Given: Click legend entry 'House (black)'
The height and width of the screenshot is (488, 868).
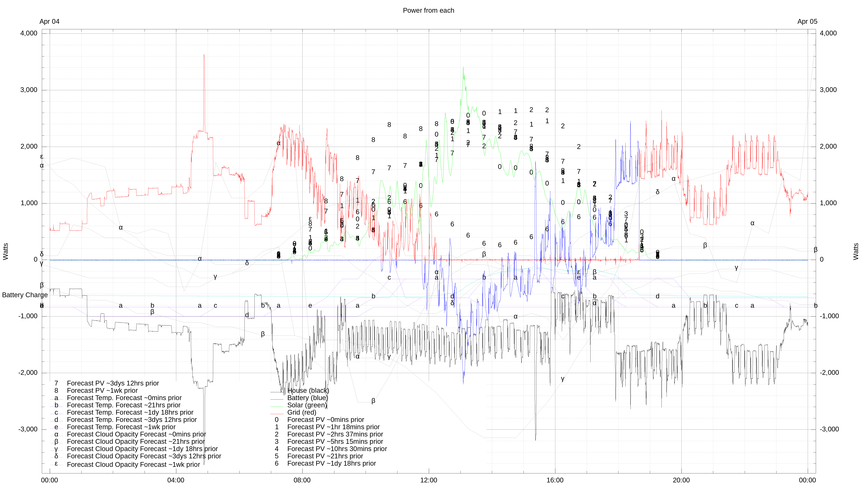Looking at the screenshot, I should coord(308,391).
